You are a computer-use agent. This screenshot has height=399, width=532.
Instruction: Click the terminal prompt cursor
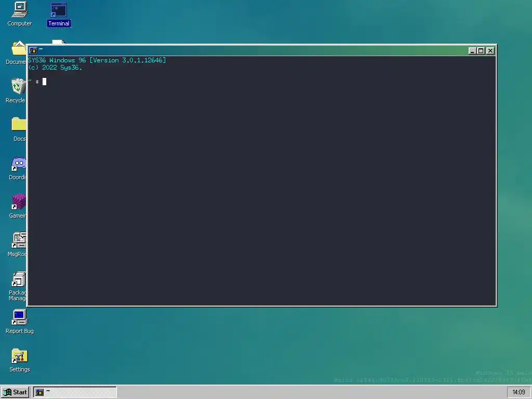(44, 82)
